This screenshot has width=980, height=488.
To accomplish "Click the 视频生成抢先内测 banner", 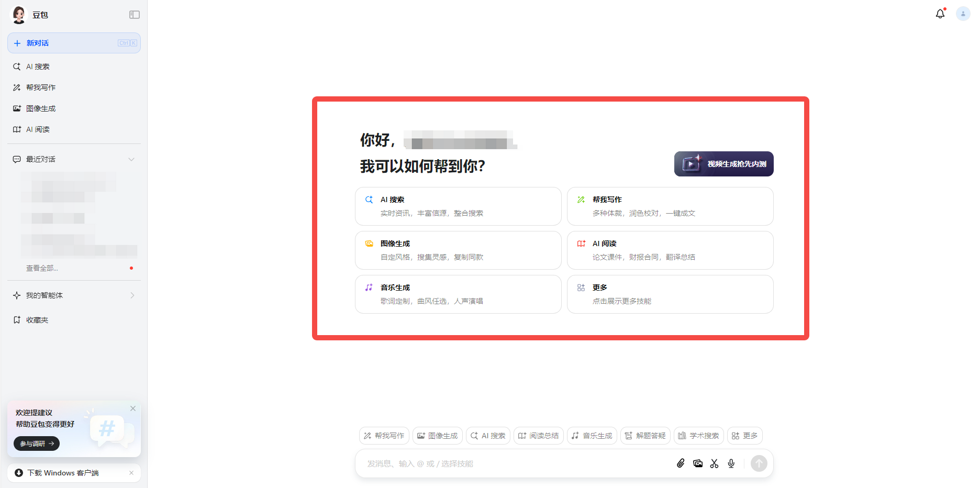I will point(723,164).
